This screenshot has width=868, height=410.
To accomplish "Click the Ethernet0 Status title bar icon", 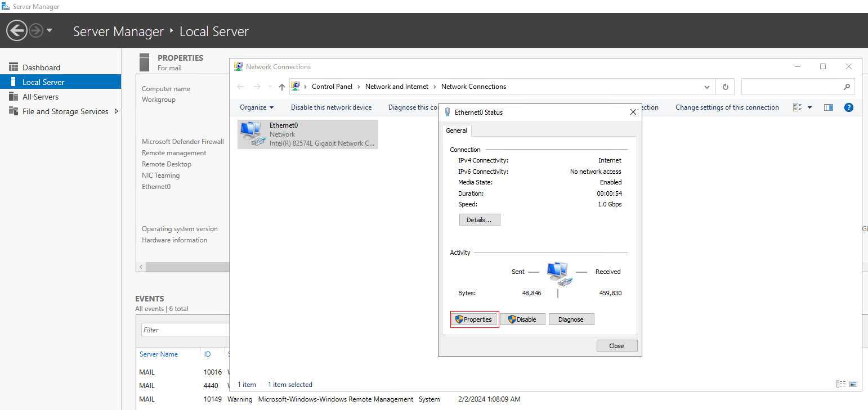I will point(448,112).
